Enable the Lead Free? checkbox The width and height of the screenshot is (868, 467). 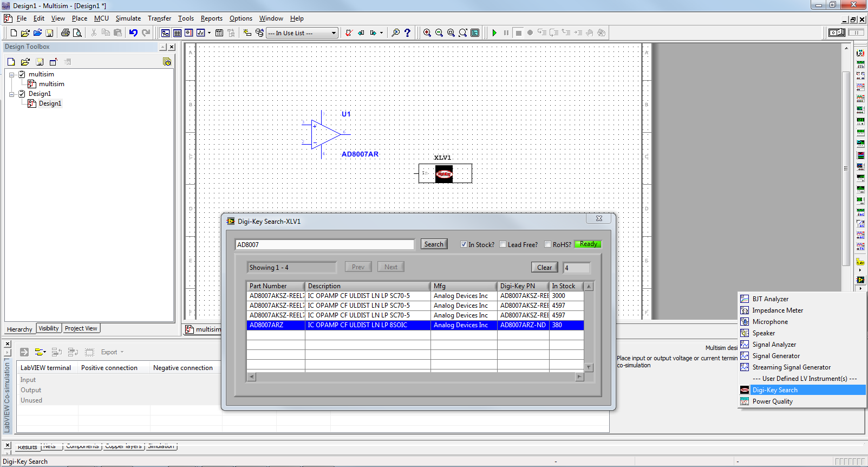503,244
